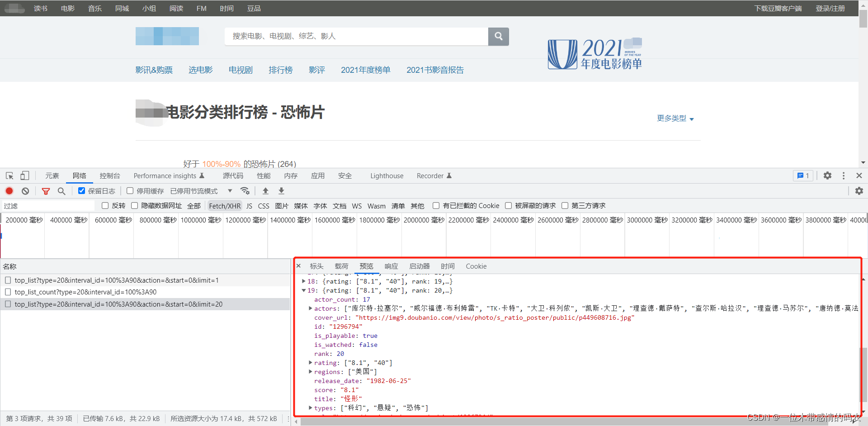The width and height of the screenshot is (868, 426).
Task: Clear the network log
Action: click(x=25, y=191)
